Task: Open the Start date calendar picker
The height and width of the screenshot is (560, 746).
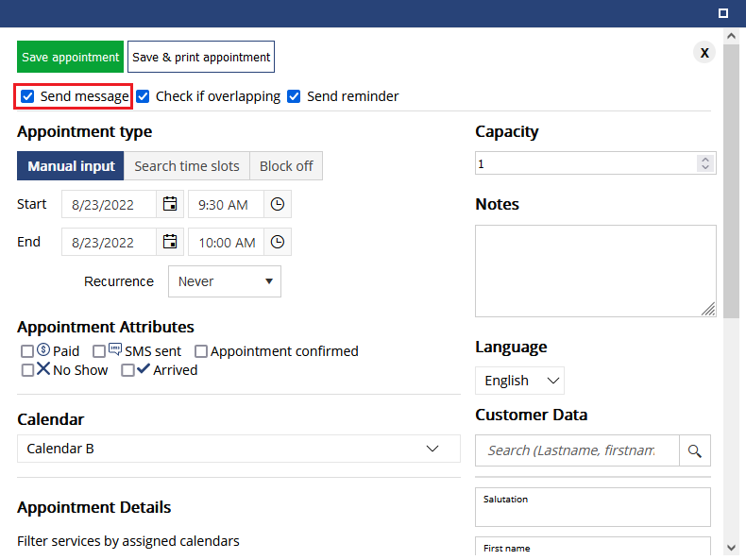Action: point(170,204)
